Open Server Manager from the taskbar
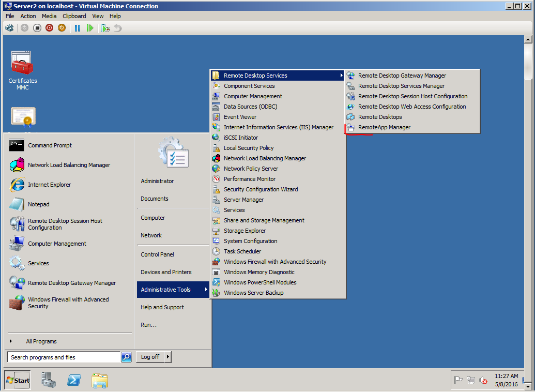The image size is (535, 392). [48, 380]
